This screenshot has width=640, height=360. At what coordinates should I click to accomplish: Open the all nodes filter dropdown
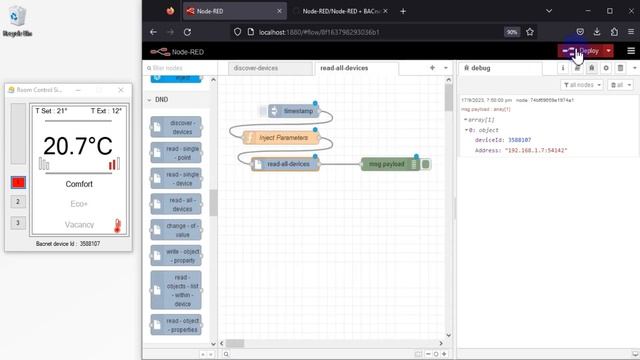[x=582, y=85]
